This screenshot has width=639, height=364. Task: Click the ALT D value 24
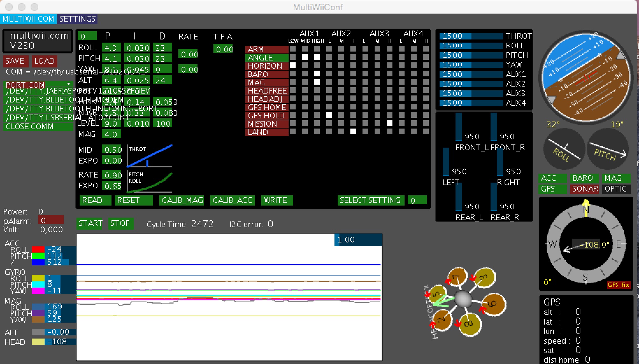[162, 80]
